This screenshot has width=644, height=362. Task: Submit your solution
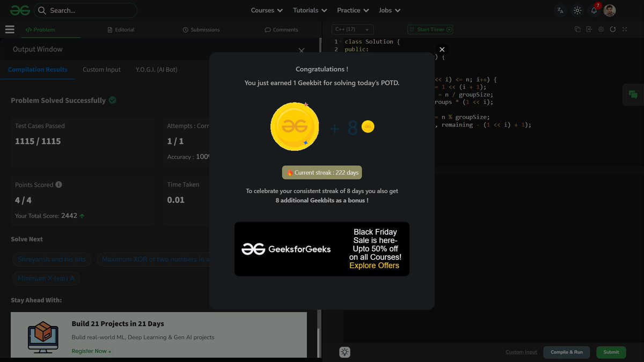[x=611, y=352]
